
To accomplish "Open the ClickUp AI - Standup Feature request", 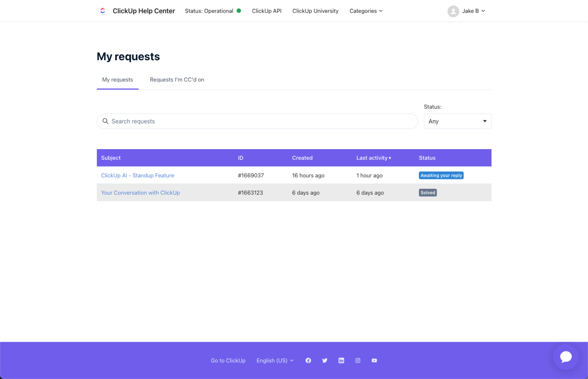I will point(137,176).
